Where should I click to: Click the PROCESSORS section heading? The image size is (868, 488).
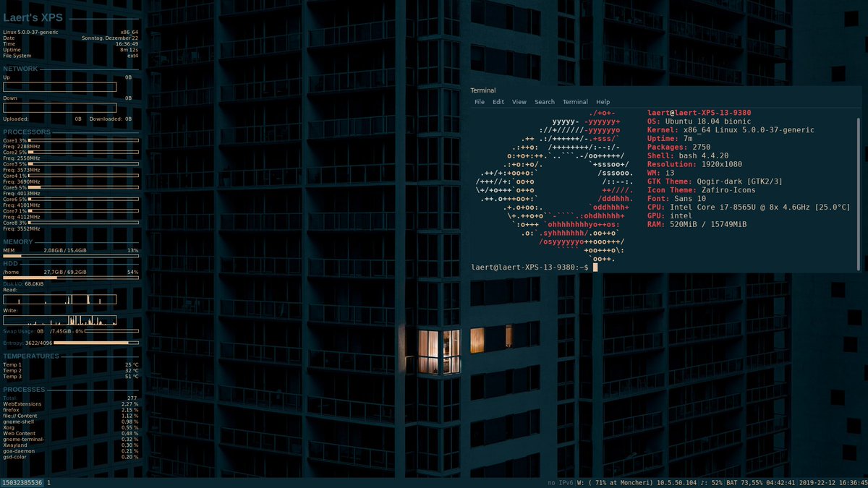(27, 132)
